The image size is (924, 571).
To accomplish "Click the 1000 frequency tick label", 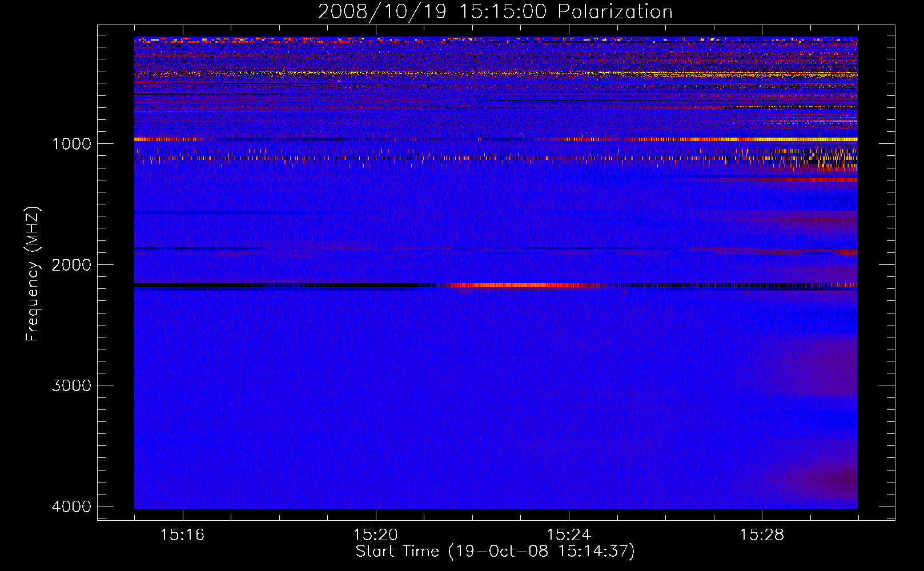I will coord(71,144).
